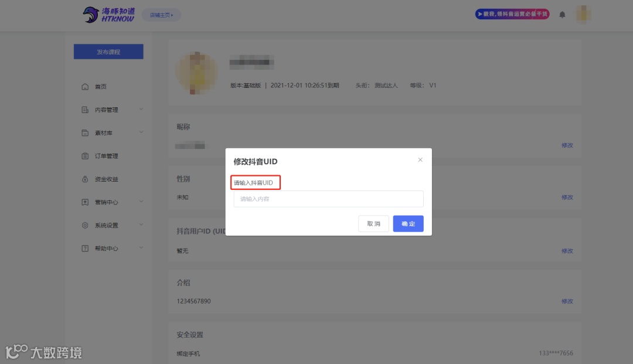This screenshot has height=364, width=633.
Task: Expand the 系统设置 chevron
Action: click(x=141, y=224)
